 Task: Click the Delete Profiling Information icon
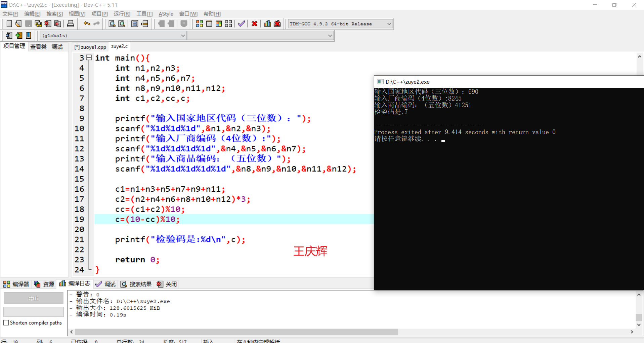click(x=277, y=24)
